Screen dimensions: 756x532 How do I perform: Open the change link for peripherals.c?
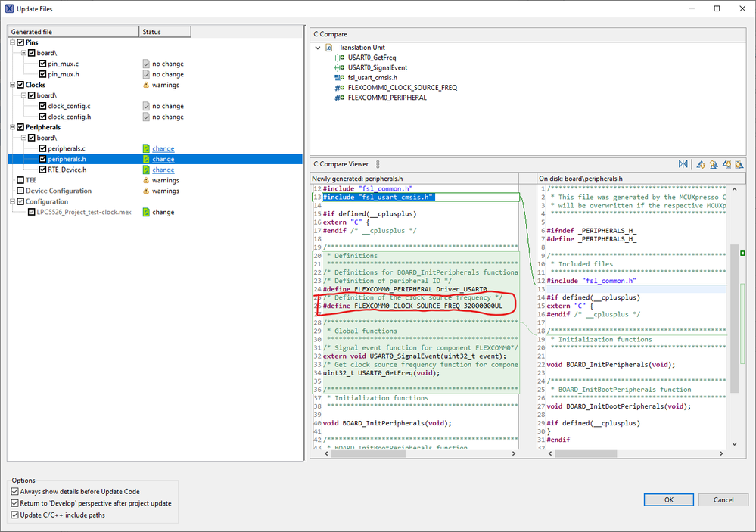tap(163, 148)
